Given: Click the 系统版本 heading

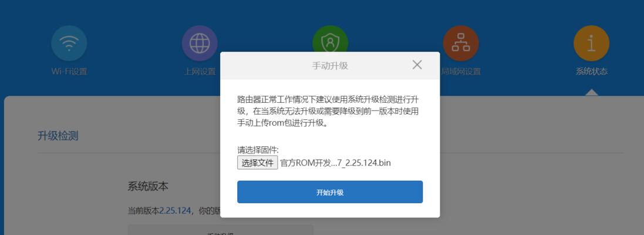Looking at the screenshot, I should [x=148, y=186].
